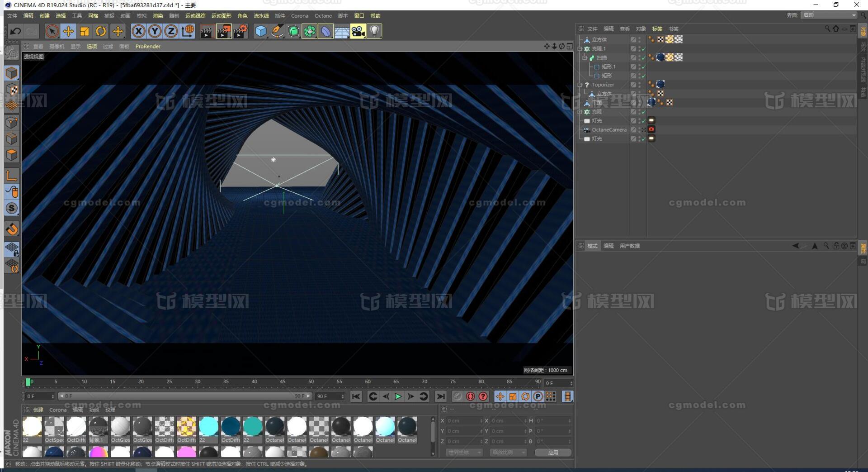The height and width of the screenshot is (472, 868).
Task: Open the spline pen tool icon
Action: pos(277,31)
